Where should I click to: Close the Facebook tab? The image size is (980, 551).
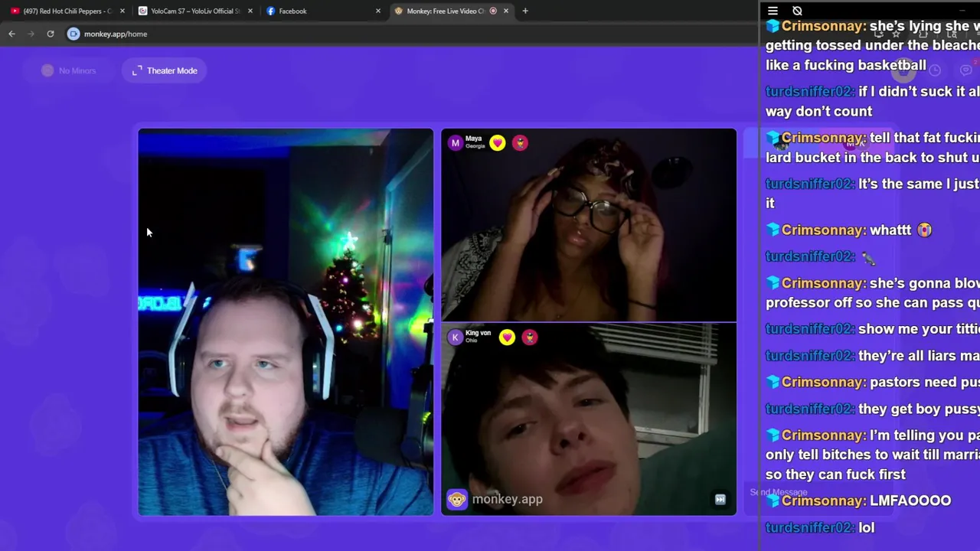coord(377,11)
